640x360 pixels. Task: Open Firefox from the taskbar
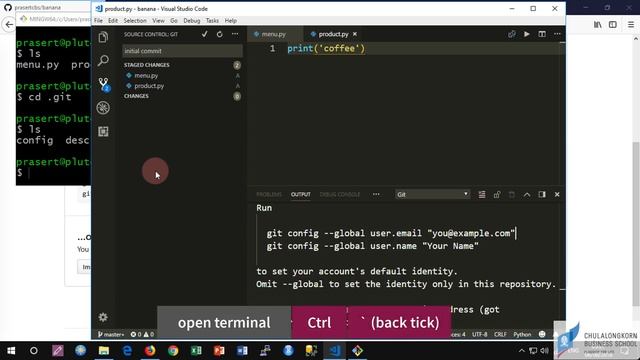[150, 351]
